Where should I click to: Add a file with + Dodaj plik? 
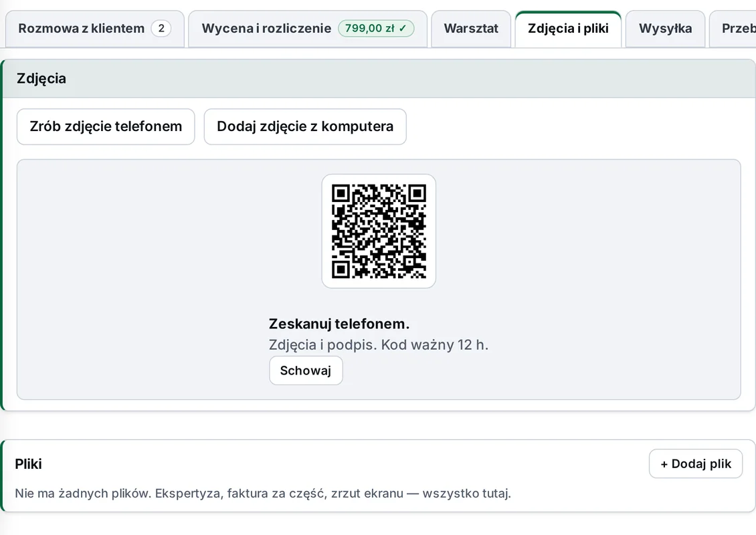[696, 463]
